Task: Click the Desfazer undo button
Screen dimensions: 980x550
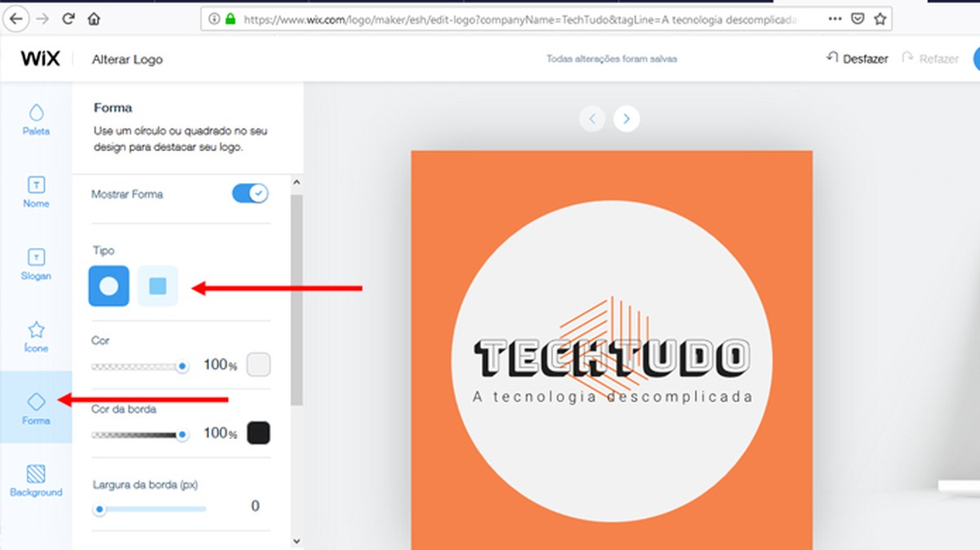Action: [857, 58]
